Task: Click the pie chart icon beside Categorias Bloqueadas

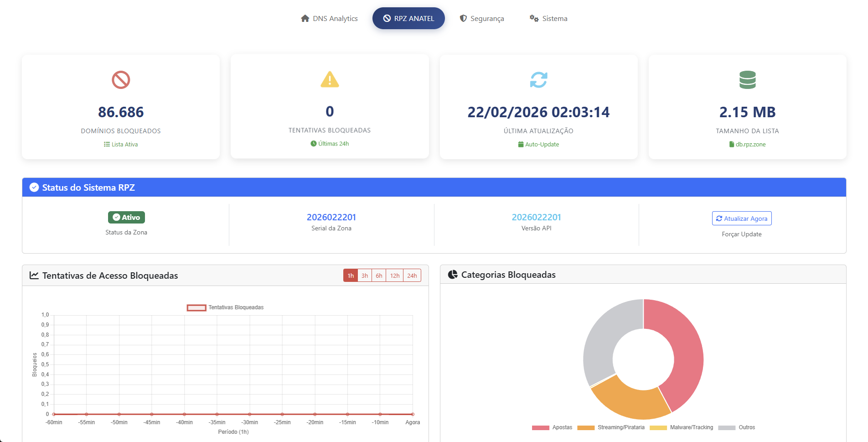Action: pos(453,275)
